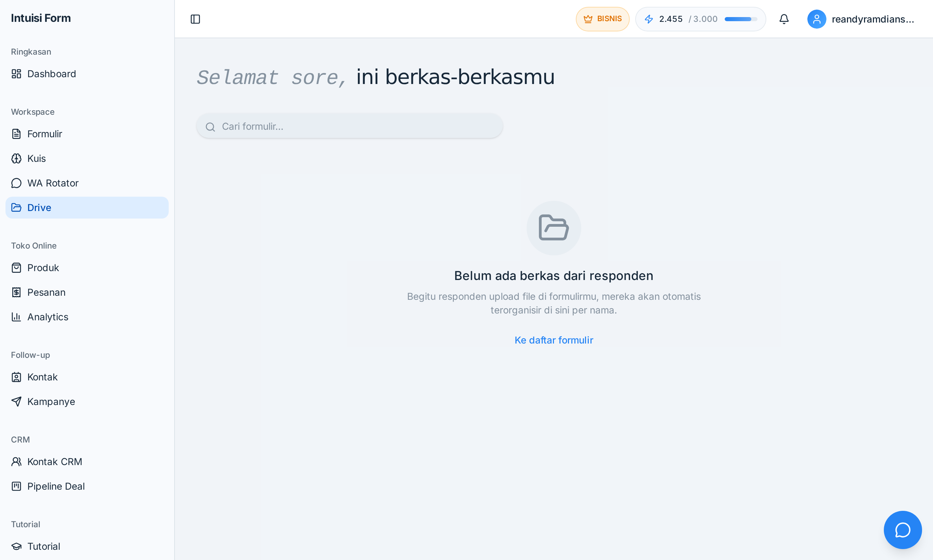Select WA Rotator in the sidebar

tap(87, 183)
